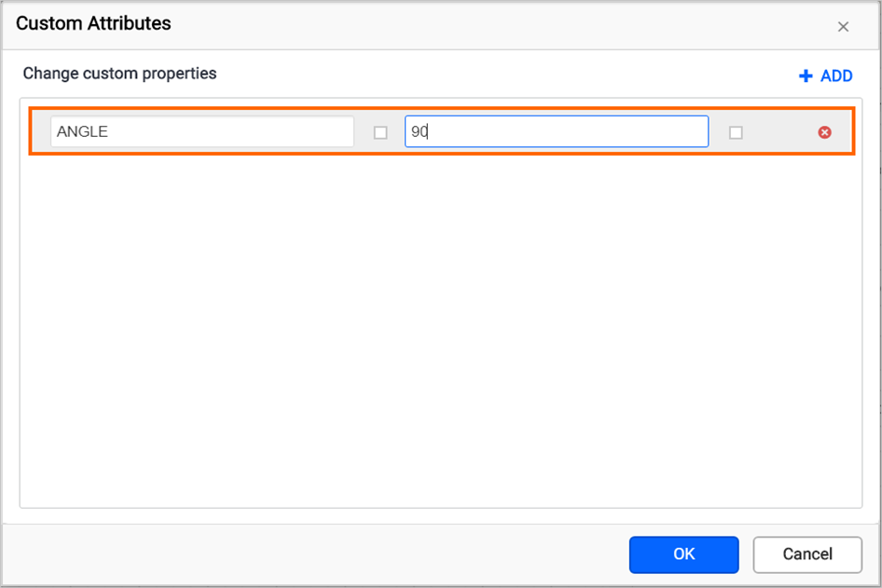Click inside the value field showing 90
The height and width of the screenshot is (588, 882).
tap(556, 131)
